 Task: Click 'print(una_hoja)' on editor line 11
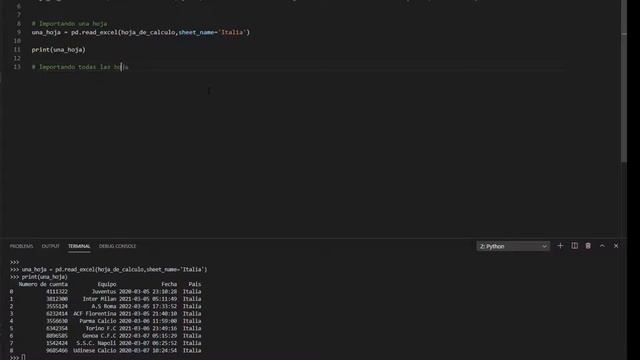pyautogui.click(x=58, y=50)
